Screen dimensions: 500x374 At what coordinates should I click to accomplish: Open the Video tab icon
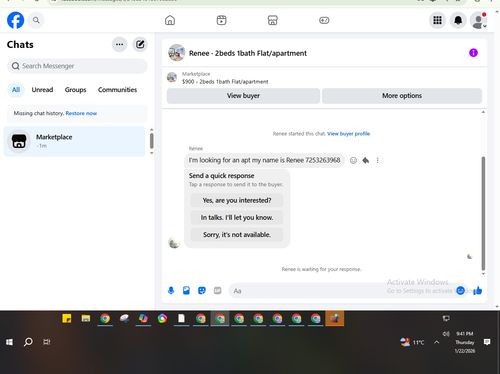click(x=221, y=20)
